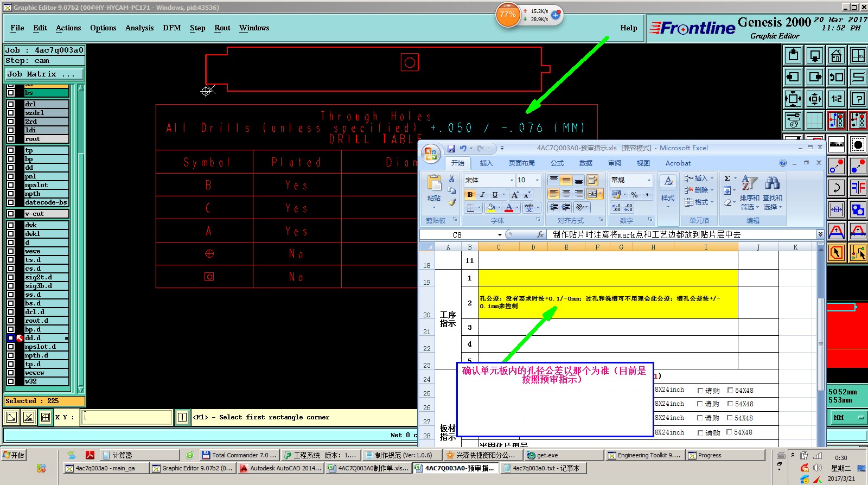Click the 1:2 zoom scale icon

tap(837, 99)
